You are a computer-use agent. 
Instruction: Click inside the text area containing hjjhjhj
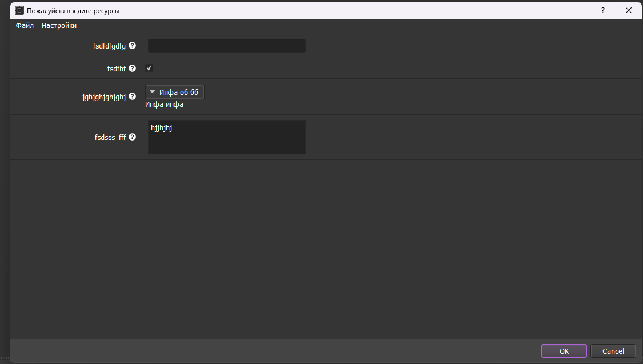point(226,137)
